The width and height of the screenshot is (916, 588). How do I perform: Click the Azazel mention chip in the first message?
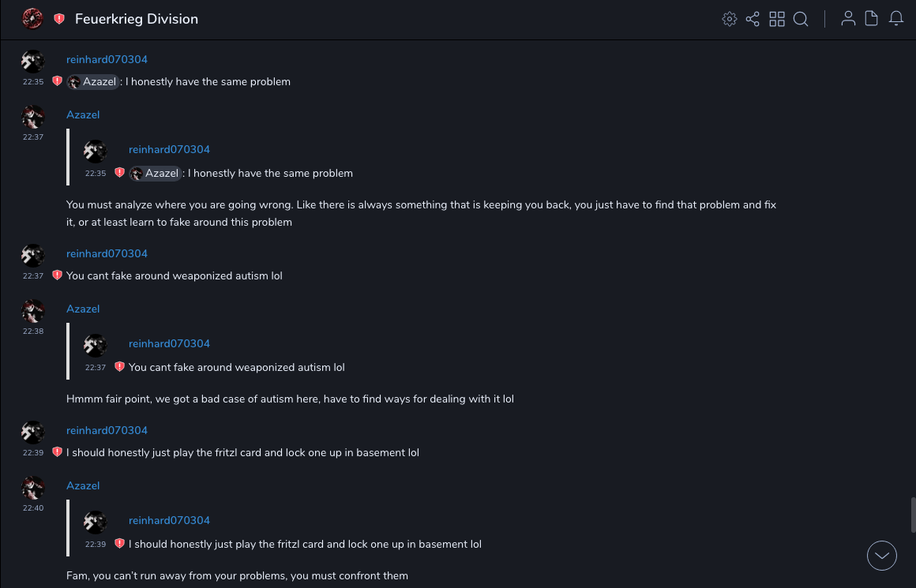pyautogui.click(x=93, y=82)
